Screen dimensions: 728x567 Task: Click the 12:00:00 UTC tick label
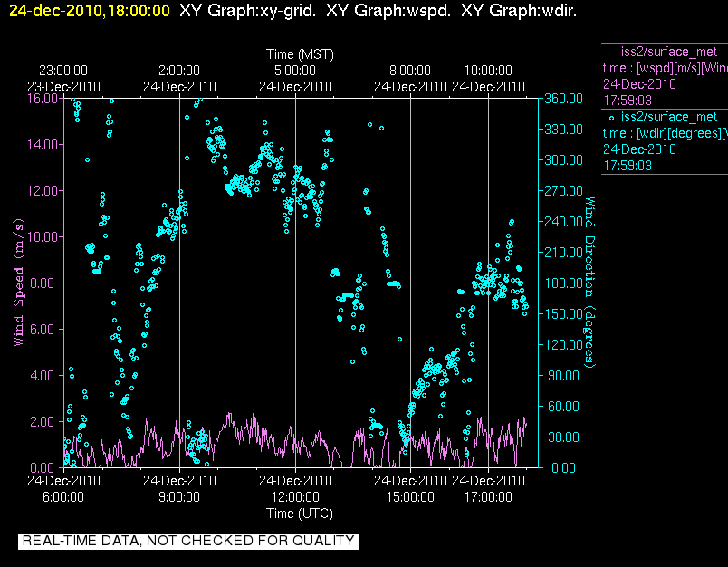[x=296, y=497]
